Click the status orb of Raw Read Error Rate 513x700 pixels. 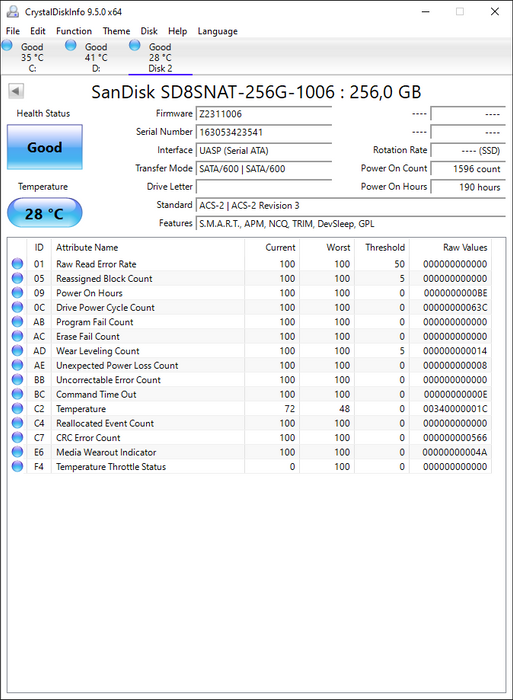point(17,264)
